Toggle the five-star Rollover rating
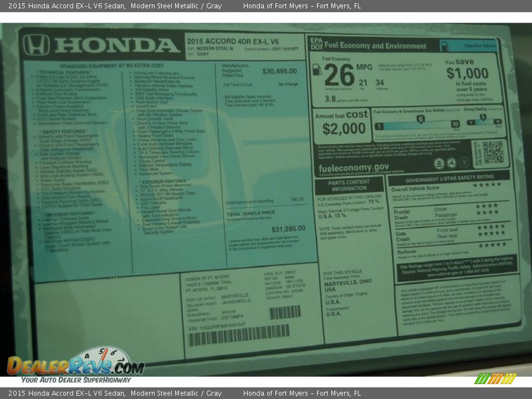The image size is (532, 399). [492, 245]
